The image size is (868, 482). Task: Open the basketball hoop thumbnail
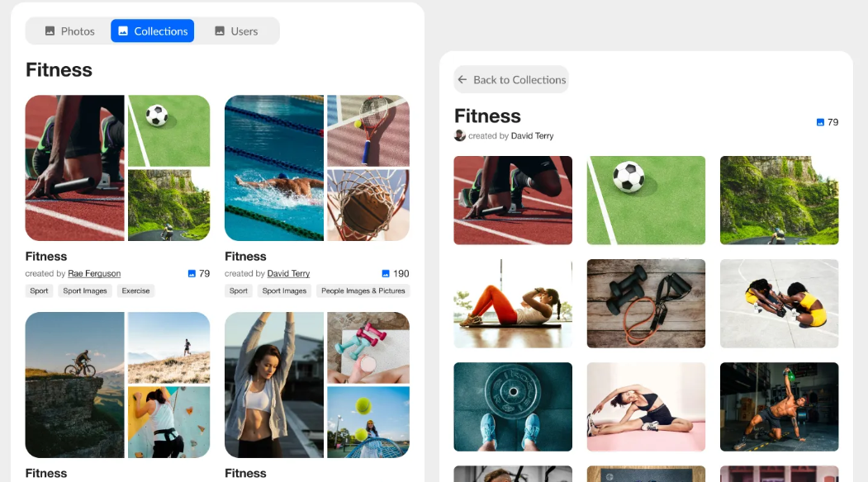pos(368,206)
